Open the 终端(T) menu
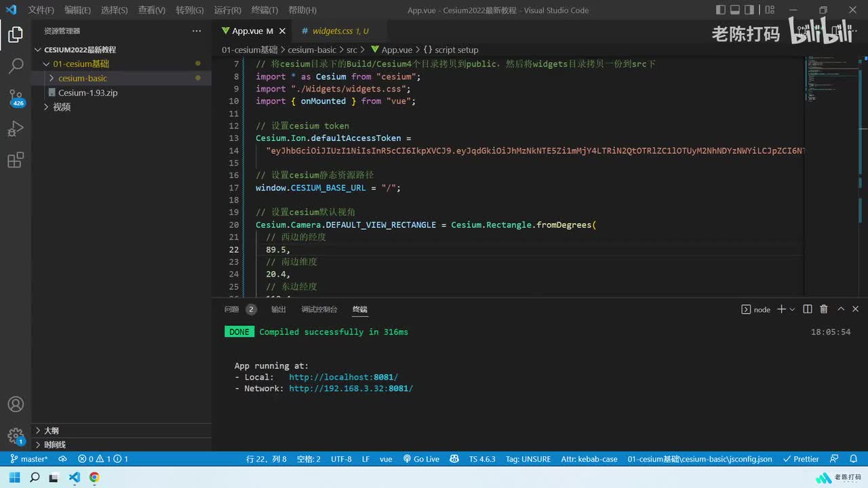 pyautogui.click(x=264, y=10)
